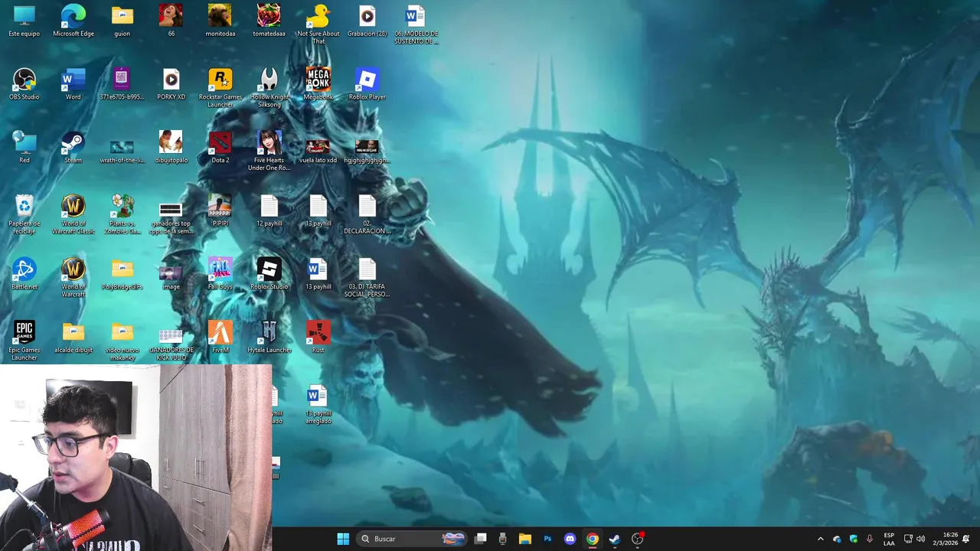Select the Dota 2 shortcut
The height and width of the screenshot is (551, 980).
tap(220, 148)
